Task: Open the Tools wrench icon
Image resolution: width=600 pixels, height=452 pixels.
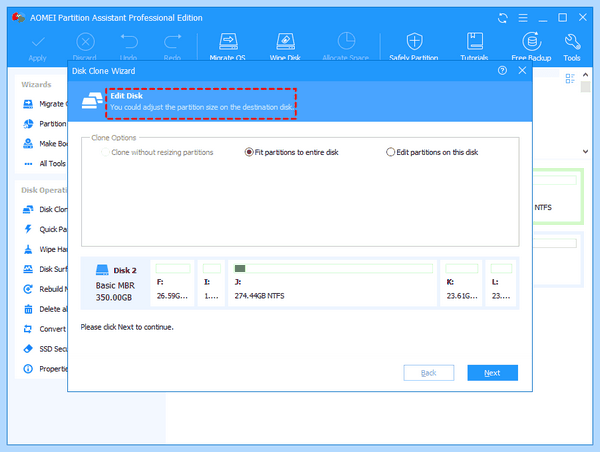Action: point(572,42)
